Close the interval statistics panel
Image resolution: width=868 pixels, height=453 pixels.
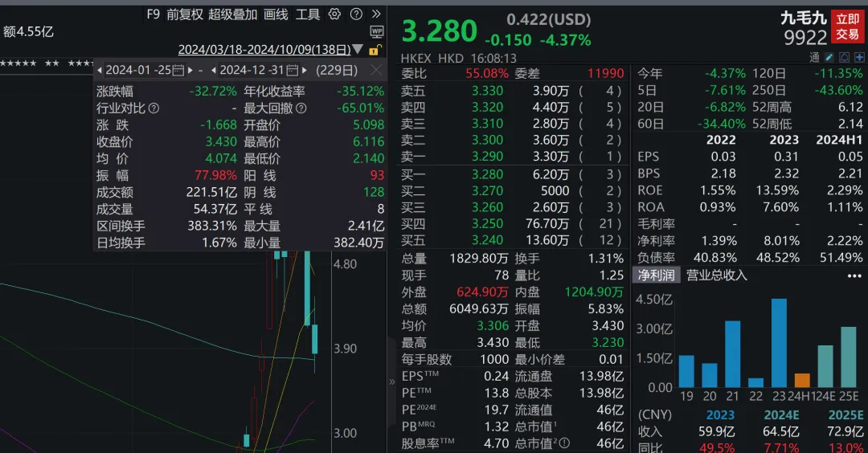click(x=376, y=70)
